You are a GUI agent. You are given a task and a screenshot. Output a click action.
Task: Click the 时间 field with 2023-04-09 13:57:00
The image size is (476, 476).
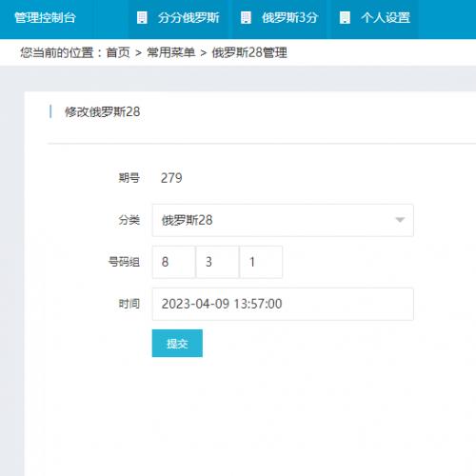coord(283,304)
